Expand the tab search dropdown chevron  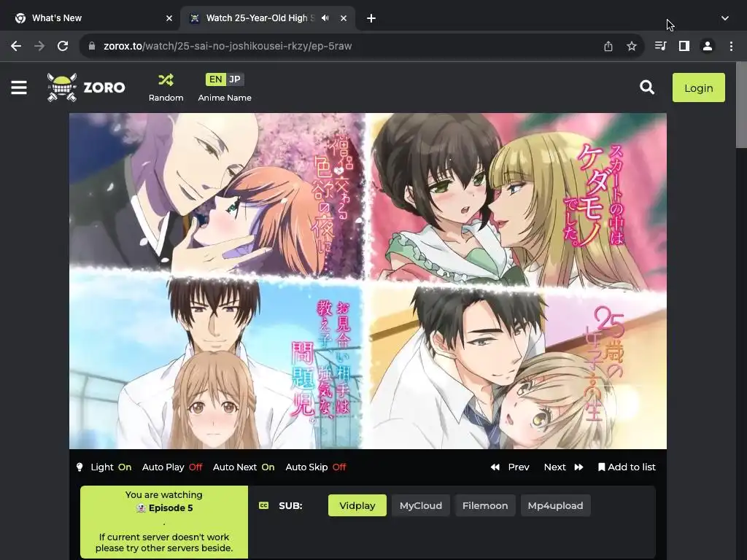tap(724, 18)
